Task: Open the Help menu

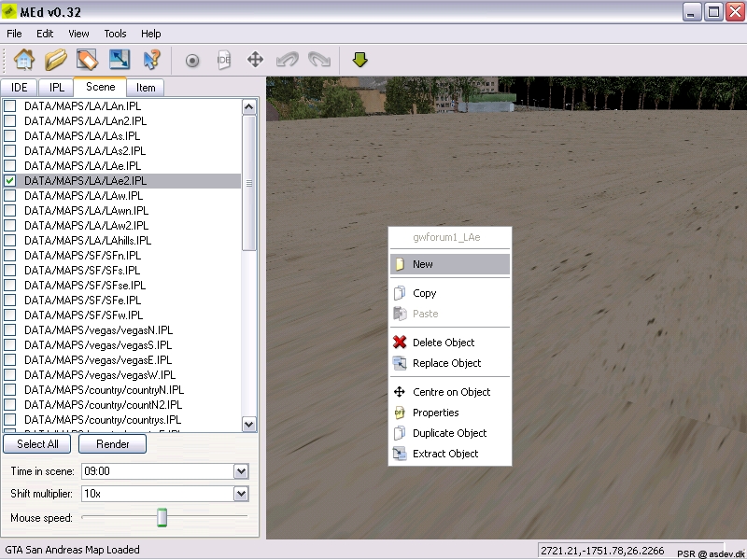Action: pyautogui.click(x=151, y=34)
